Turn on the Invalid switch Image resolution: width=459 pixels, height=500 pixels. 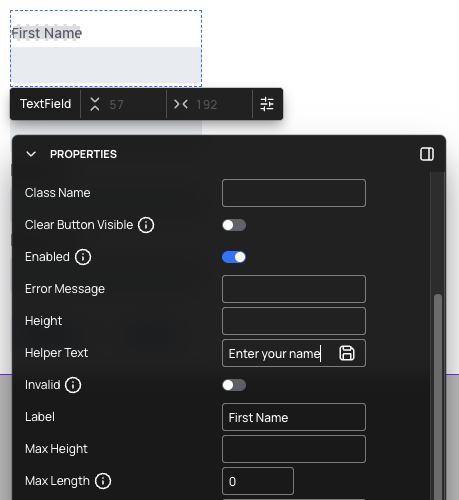coord(234,385)
